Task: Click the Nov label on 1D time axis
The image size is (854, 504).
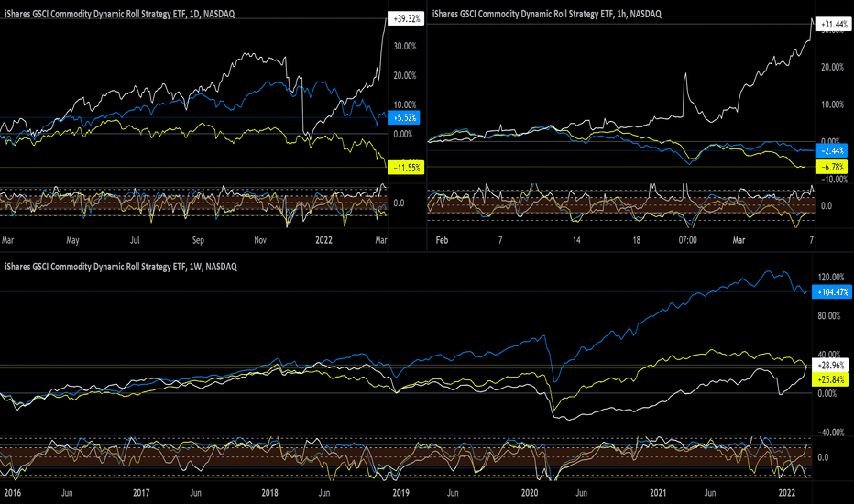Action: click(x=260, y=240)
